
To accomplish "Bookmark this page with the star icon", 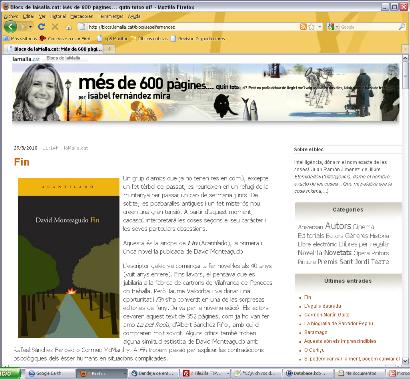I will (312, 27).
